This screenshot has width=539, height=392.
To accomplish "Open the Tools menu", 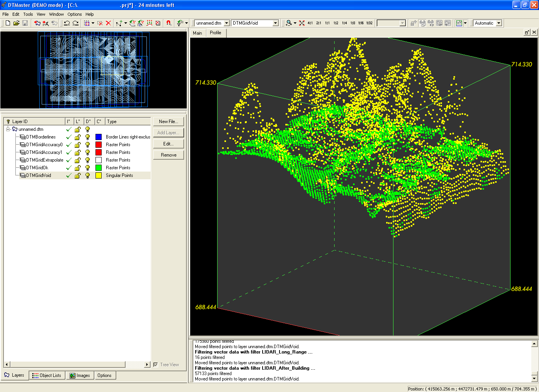I will pyautogui.click(x=28, y=14).
